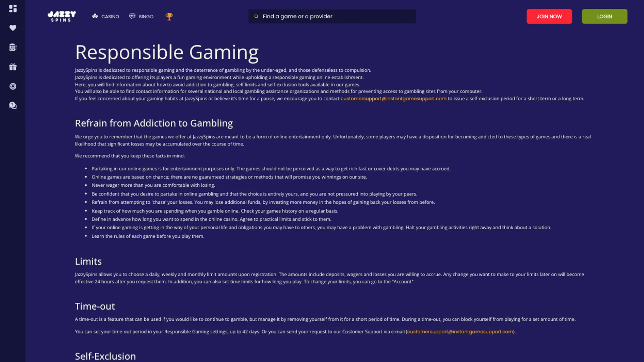644x362 pixels.
Task: Click the casino chip sidebar icon
Action: click(x=13, y=86)
